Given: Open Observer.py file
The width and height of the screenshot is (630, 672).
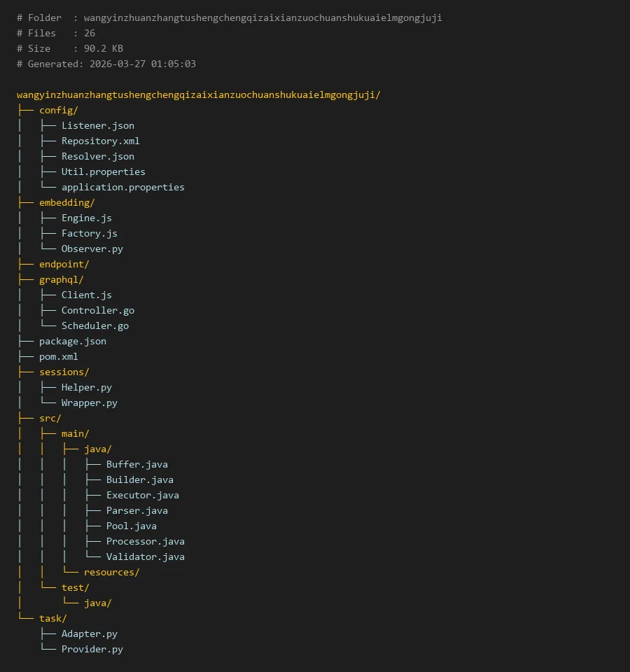Looking at the screenshot, I should 92,248.
